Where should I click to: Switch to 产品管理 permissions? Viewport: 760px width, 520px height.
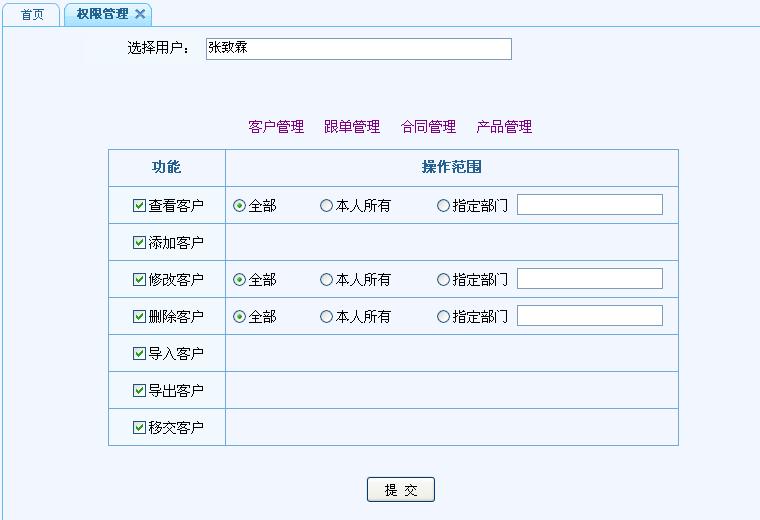504,127
